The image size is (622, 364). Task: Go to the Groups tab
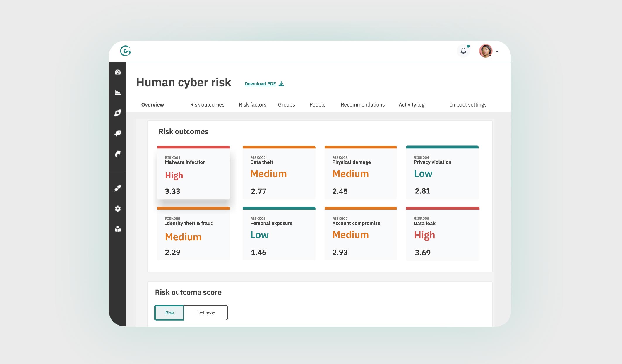click(x=287, y=105)
